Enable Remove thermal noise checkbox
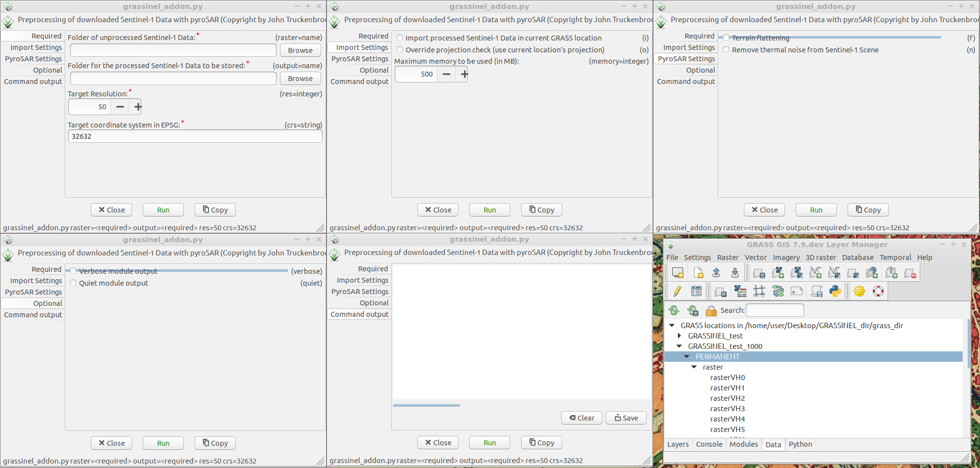The height and width of the screenshot is (468, 980). (726, 50)
